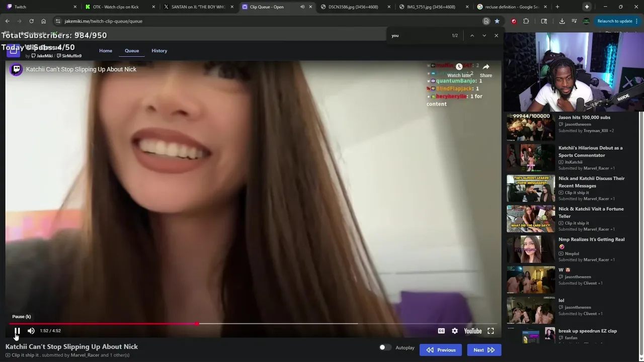Open the SirMuffin9 link
The image size is (644, 362).
pyautogui.click(x=69, y=56)
